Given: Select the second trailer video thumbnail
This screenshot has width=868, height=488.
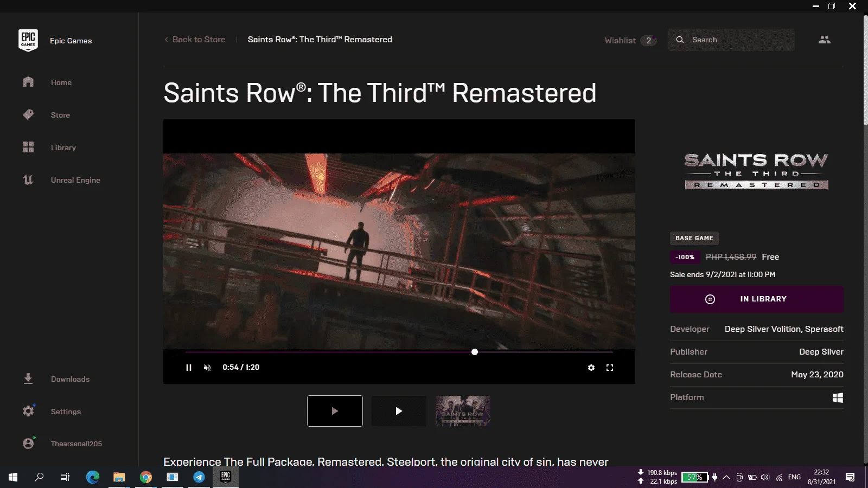Looking at the screenshot, I should [399, 411].
